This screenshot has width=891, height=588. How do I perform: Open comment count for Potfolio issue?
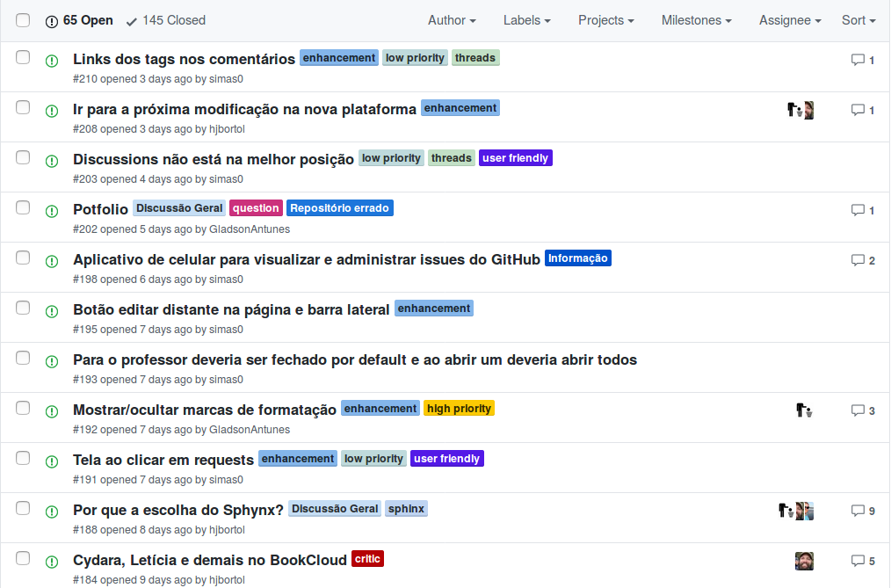coord(863,210)
